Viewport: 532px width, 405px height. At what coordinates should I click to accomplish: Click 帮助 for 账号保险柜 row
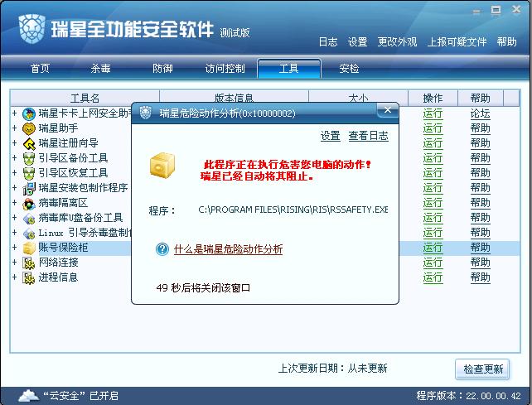click(480, 248)
